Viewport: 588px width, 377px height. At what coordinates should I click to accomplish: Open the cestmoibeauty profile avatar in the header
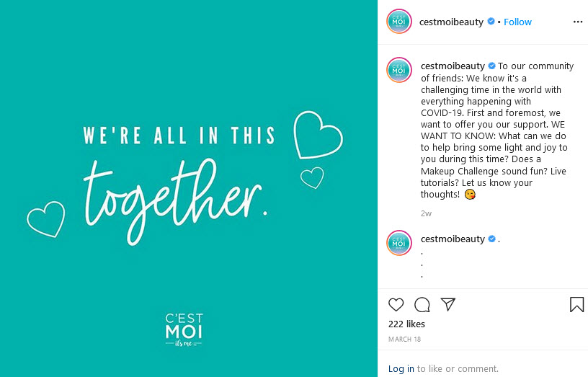point(399,22)
